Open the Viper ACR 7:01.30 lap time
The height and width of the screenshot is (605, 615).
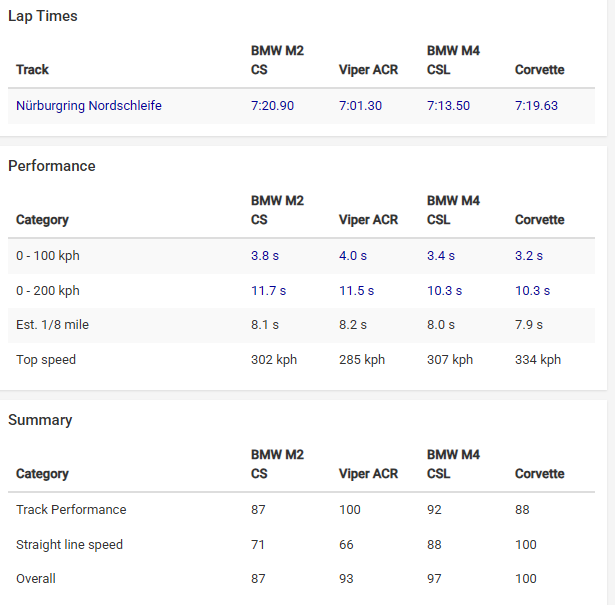pos(360,106)
